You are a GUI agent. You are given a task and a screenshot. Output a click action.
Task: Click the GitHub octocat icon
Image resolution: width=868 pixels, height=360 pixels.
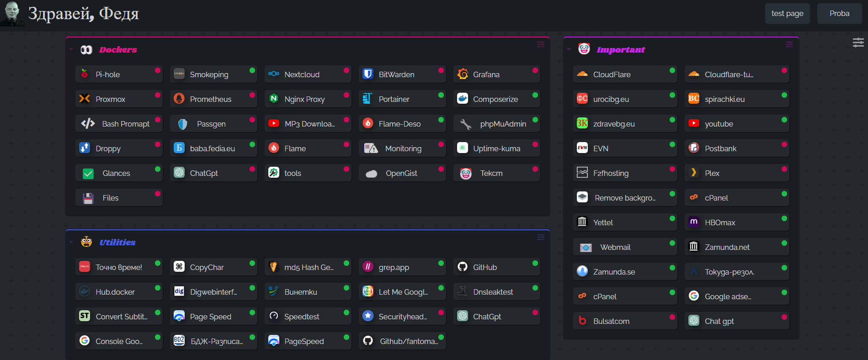462,267
